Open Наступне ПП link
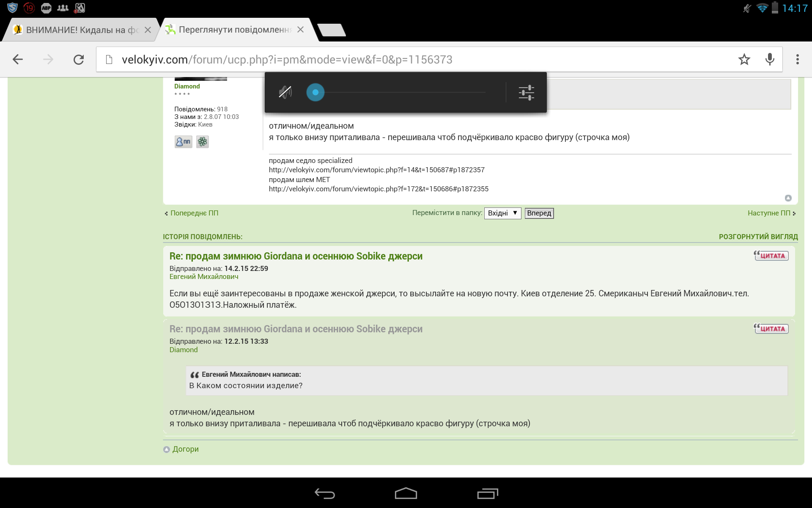812x508 pixels. pyautogui.click(x=768, y=213)
